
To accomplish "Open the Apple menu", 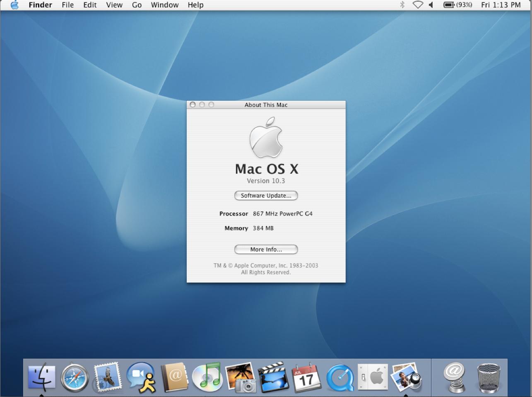I will tap(14, 5).
